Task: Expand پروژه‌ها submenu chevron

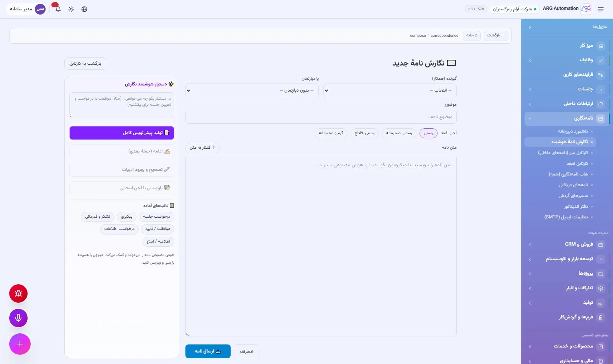Action: (x=530, y=274)
